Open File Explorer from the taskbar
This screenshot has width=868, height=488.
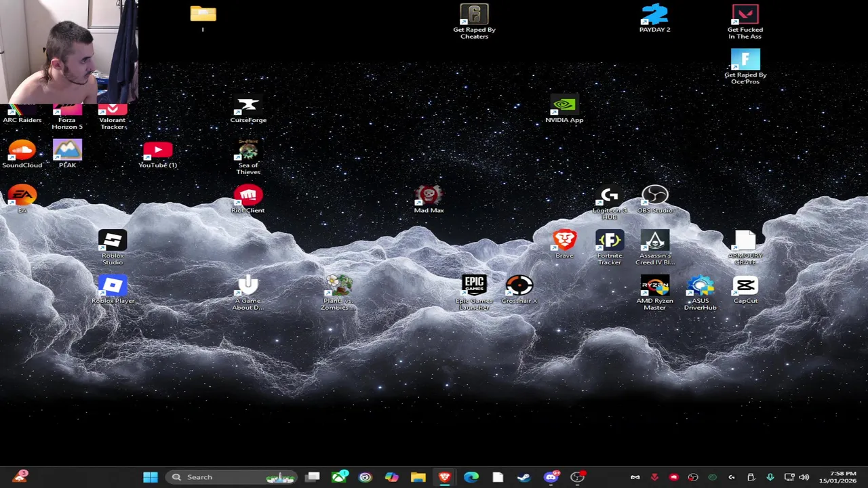tap(418, 477)
